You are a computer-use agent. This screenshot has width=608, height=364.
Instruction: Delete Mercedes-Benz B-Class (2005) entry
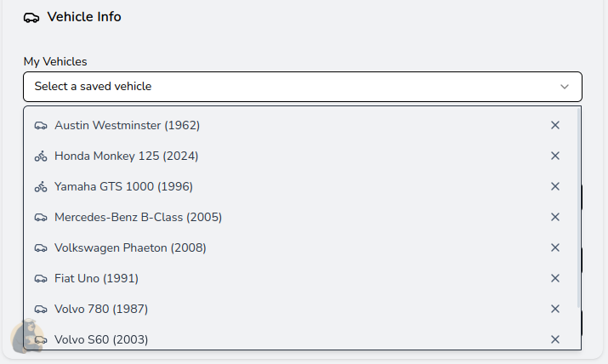click(x=555, y=217)
